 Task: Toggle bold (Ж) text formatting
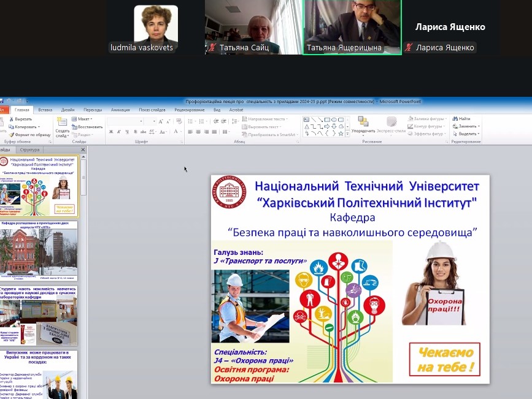[x=111, y=132]
